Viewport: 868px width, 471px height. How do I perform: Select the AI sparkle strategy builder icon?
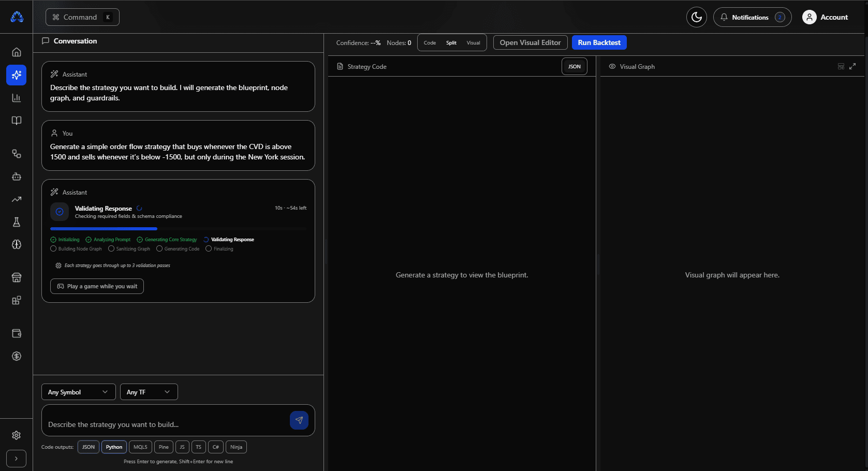click(x=17, y=75)
